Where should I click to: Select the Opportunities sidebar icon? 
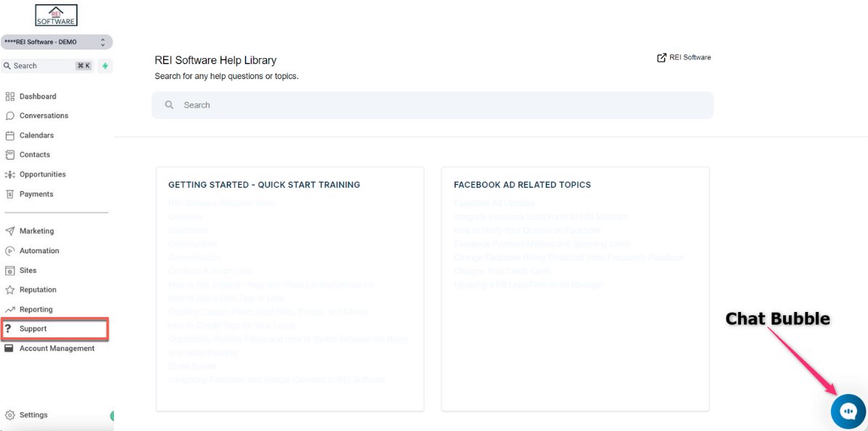[10, 175]
